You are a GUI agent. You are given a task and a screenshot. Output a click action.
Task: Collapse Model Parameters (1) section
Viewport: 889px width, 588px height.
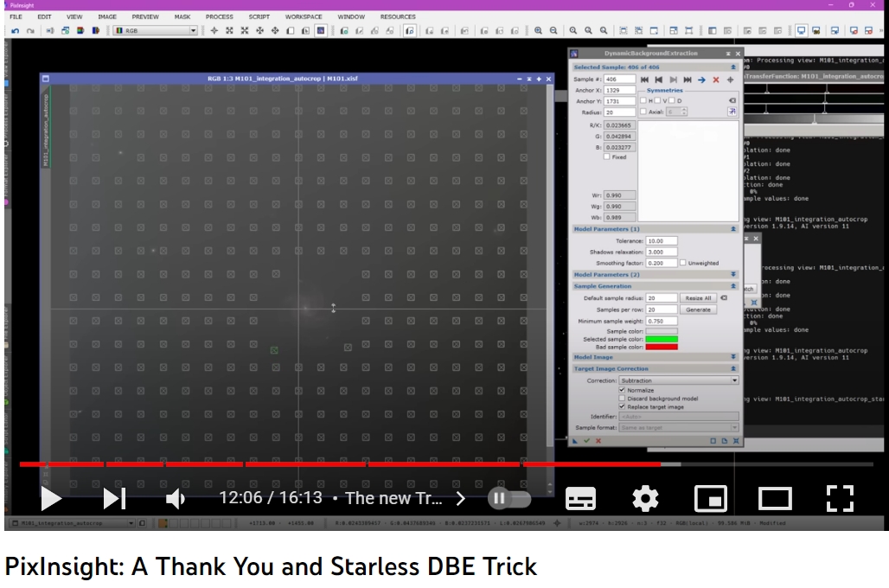coord(733,229)
